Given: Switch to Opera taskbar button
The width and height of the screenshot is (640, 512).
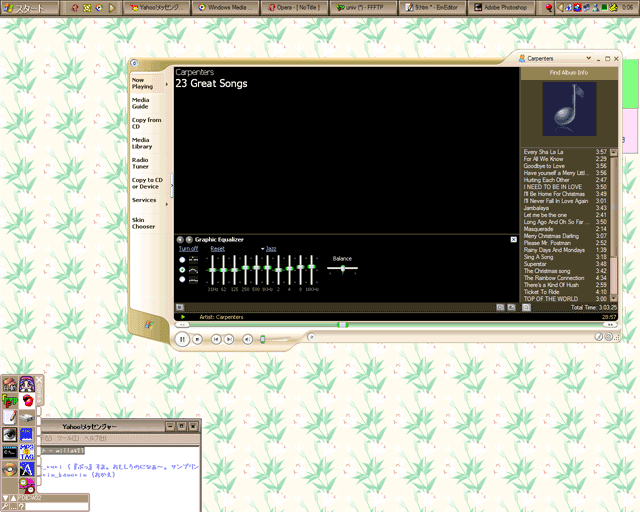Looking at the screenshot, I should point(295,8).
